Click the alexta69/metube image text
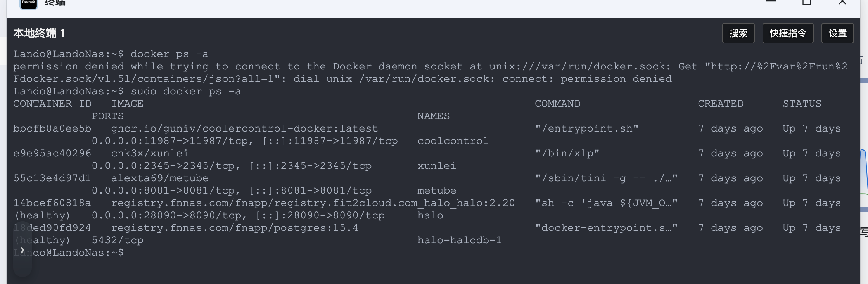Viewport: 868px width, 284px height. [159, 178]
